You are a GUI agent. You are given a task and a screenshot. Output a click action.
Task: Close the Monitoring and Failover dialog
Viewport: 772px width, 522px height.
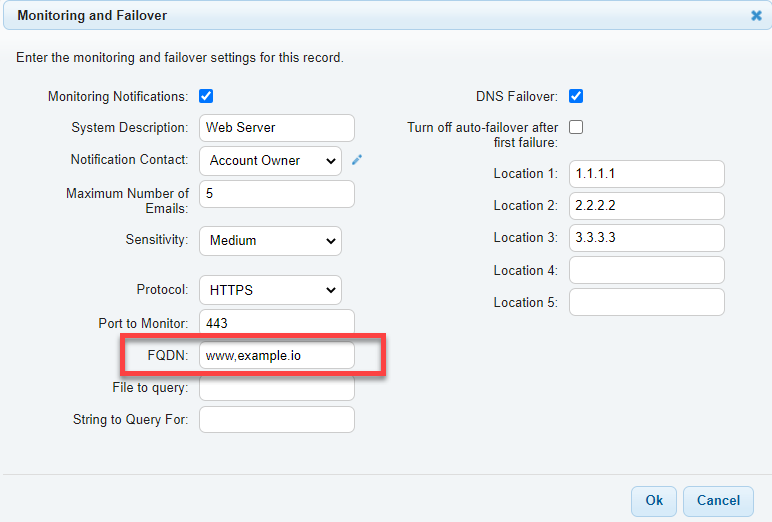[x=756, y=16]
